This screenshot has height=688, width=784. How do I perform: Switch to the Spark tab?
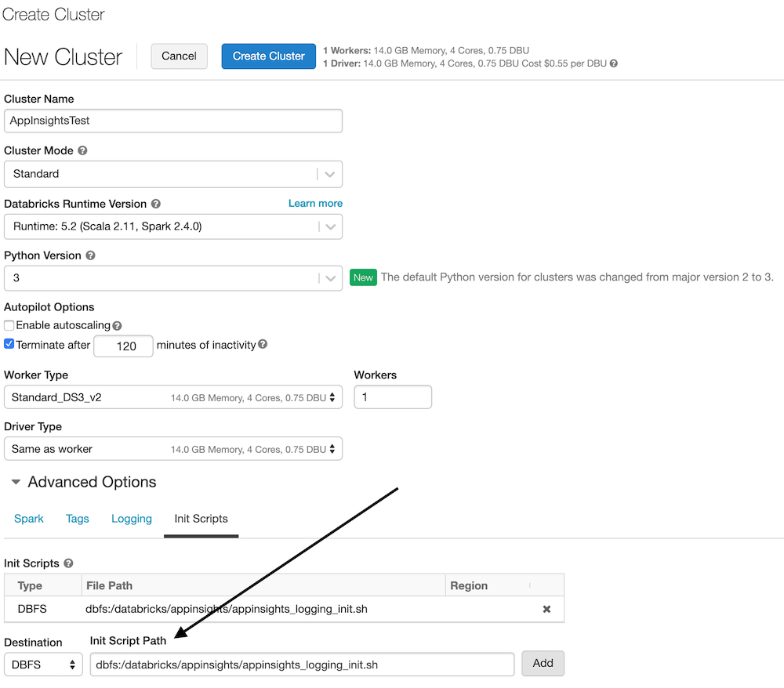click(x=29, y=519)
